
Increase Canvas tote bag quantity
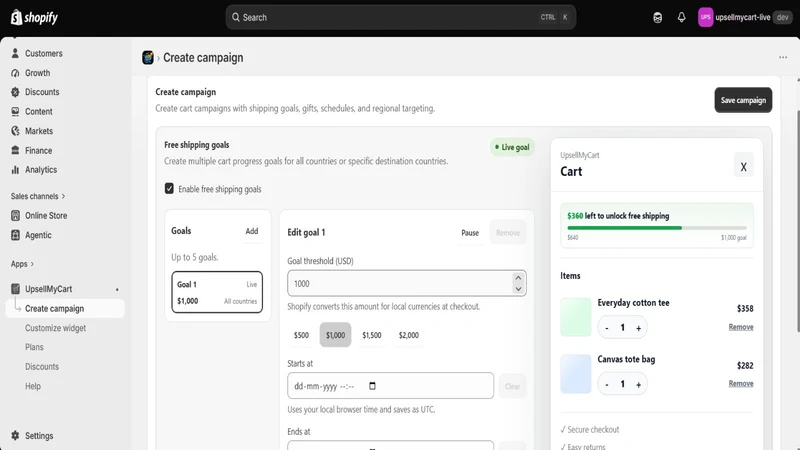pyautogui.click(x=638, y=385)
